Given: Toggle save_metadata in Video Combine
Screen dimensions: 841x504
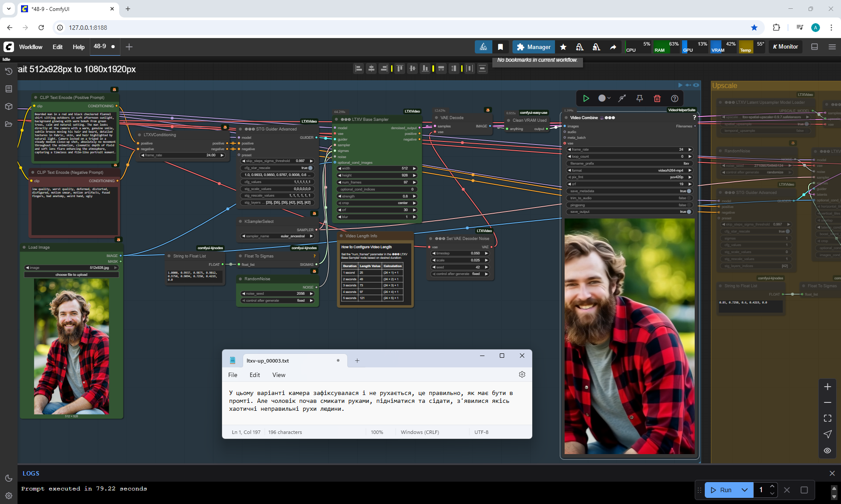Looking at the screenshot, I should point(689,191).
